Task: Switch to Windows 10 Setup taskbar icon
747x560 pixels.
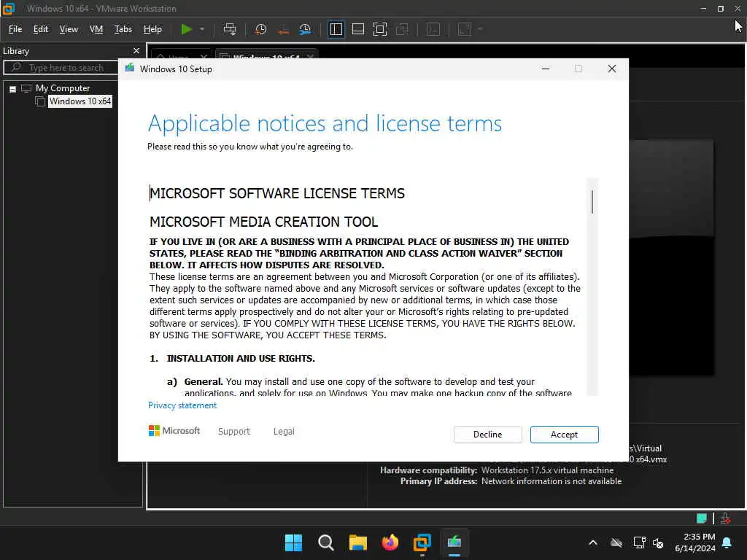Action: click(454, 542)
